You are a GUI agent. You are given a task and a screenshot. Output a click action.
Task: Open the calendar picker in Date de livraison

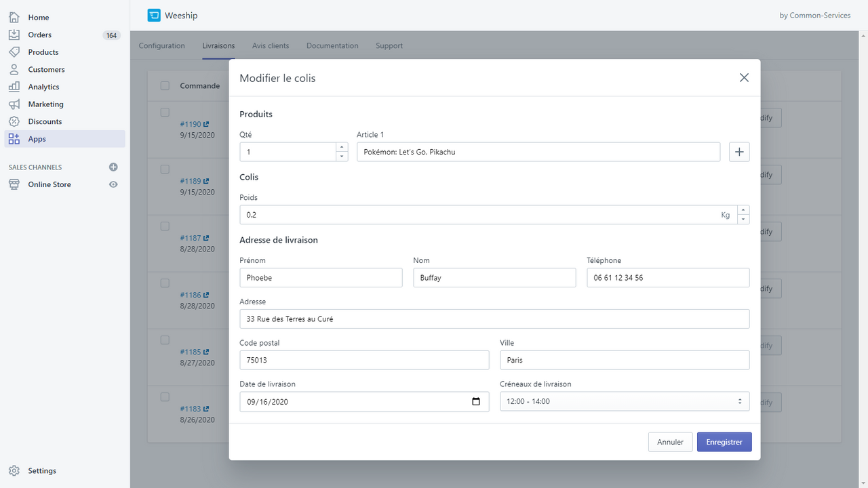tap(475, 401)
